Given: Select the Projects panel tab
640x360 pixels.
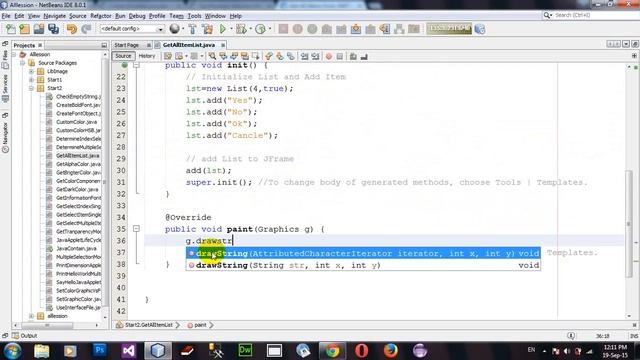Looking at the screenshot, I should click(24, 45).
